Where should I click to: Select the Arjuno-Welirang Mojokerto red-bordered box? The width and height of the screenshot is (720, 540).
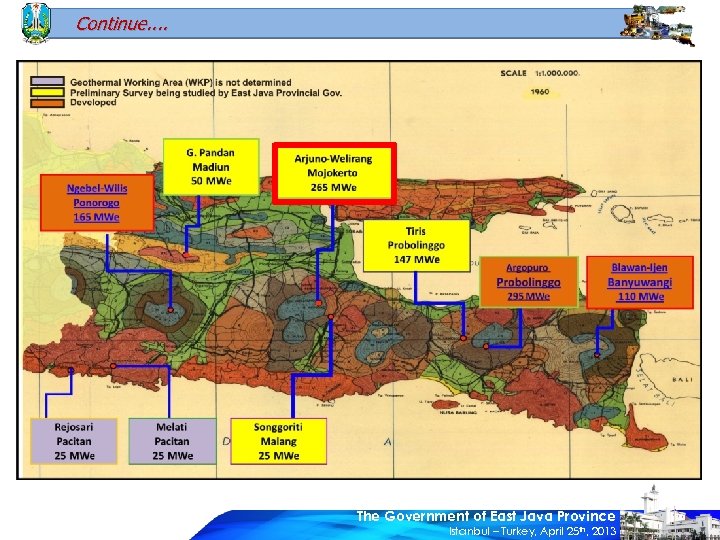pos(334,173)
